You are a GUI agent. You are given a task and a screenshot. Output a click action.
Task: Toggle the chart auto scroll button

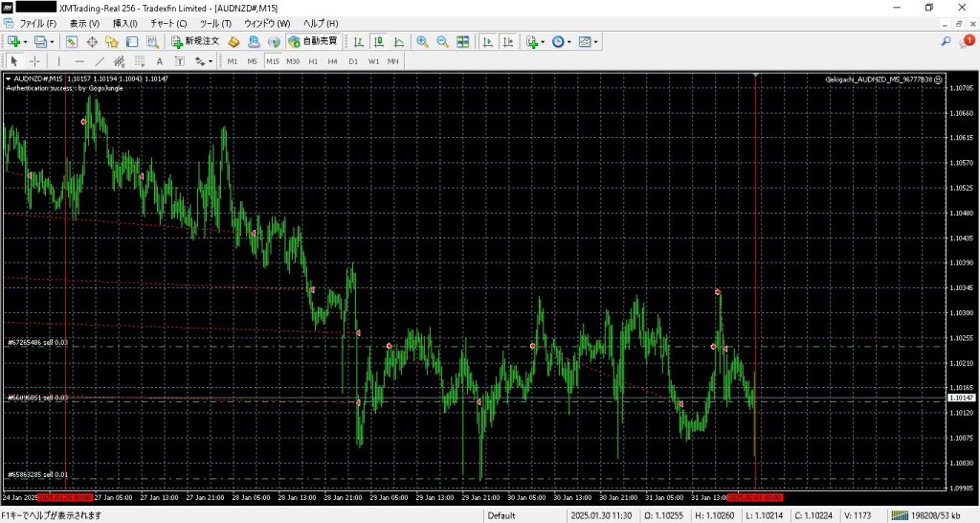[487, 41]
